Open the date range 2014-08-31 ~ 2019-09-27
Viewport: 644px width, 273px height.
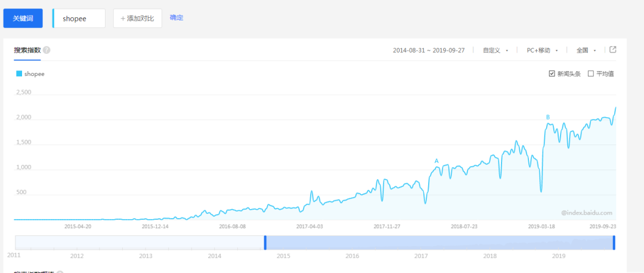point(428,50)
